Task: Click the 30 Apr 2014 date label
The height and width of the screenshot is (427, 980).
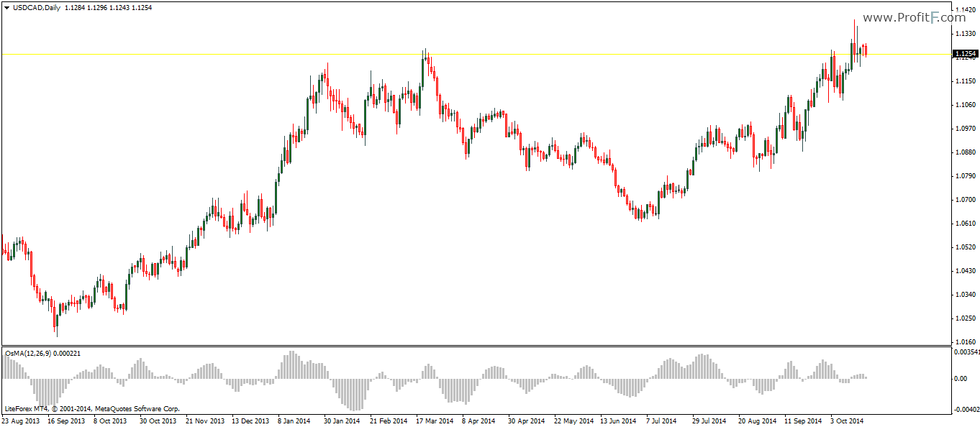Action: [x=527, y=421]
